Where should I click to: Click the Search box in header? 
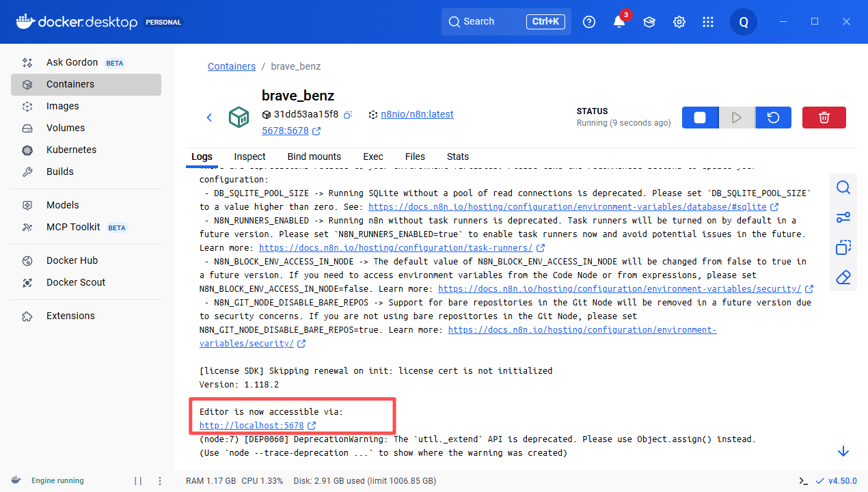click(x=506, y=22)
